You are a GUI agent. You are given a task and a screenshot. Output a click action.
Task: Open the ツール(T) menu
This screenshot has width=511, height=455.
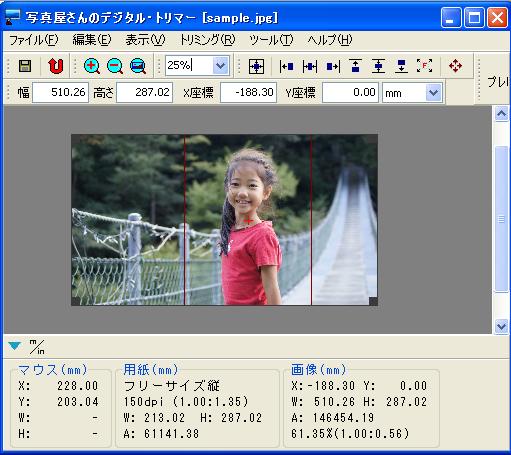(x=271, y=40)
